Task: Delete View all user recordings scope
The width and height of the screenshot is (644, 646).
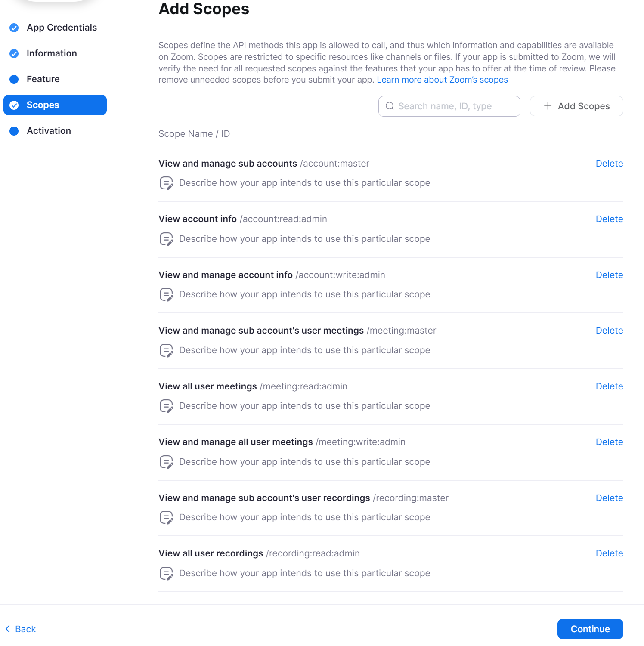Action: (x=609, y=553)
